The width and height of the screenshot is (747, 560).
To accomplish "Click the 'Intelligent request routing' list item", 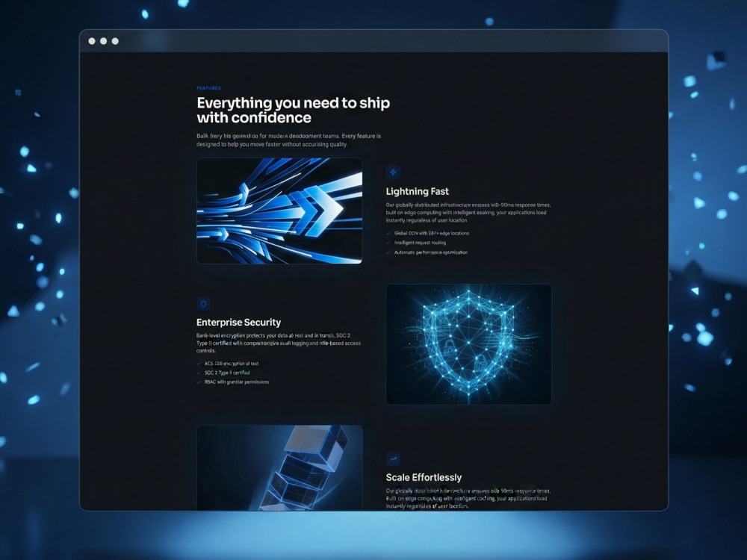I will click(x=420, y=243).
